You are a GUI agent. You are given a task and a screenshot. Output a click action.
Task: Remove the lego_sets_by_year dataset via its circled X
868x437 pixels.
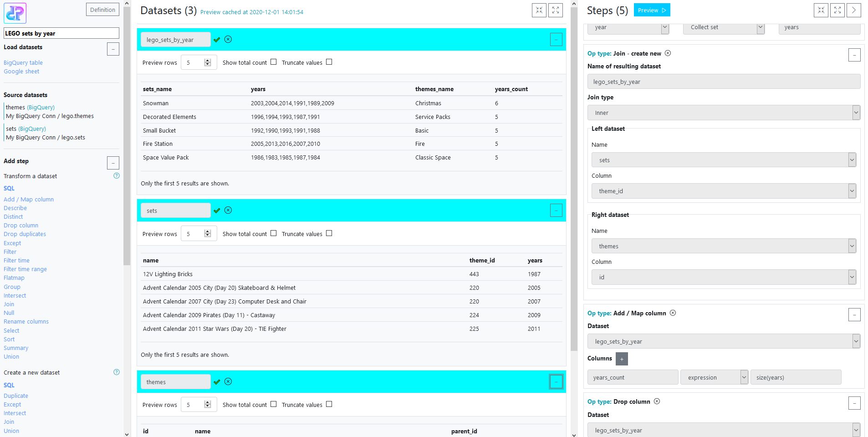pos(228,39)
